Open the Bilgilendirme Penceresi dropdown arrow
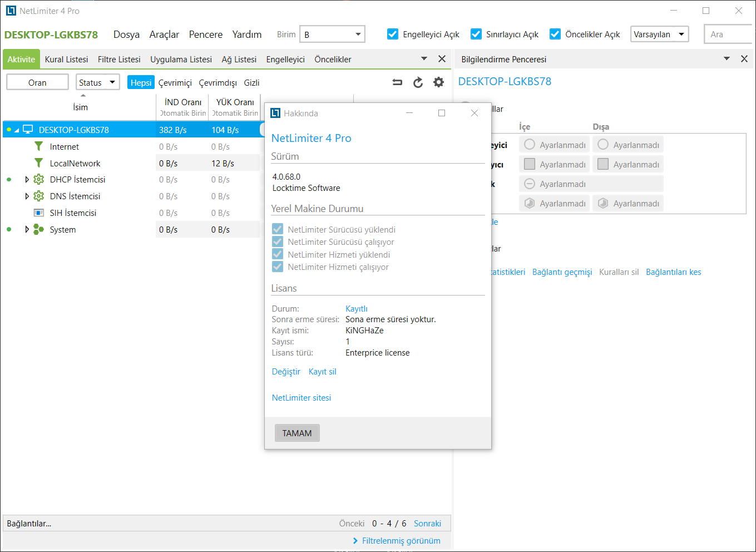 [x=727, y=58]
